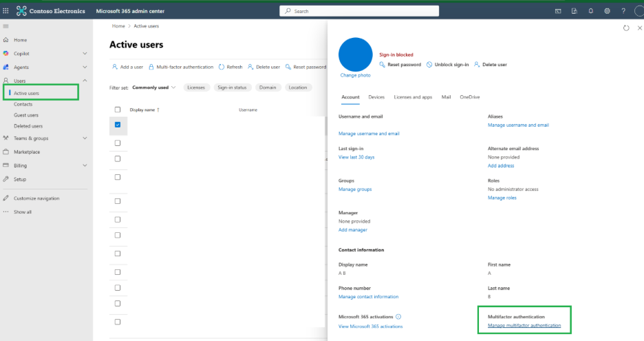
Task: Check the sixth user row checkbox
Action: [x=118, y=220]
